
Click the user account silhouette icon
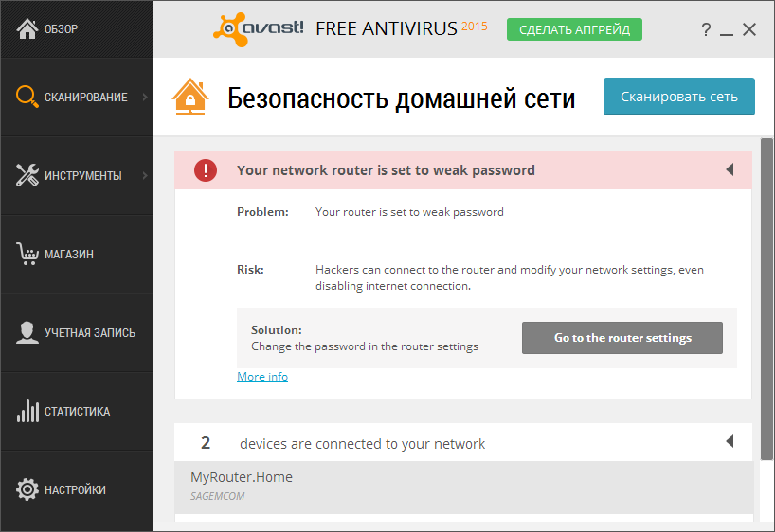coord(27,332)
